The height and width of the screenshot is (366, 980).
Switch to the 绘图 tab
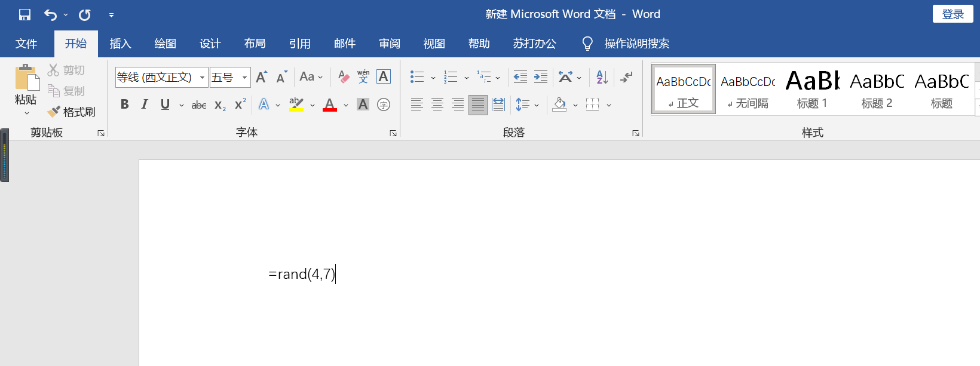pos(165,44)
